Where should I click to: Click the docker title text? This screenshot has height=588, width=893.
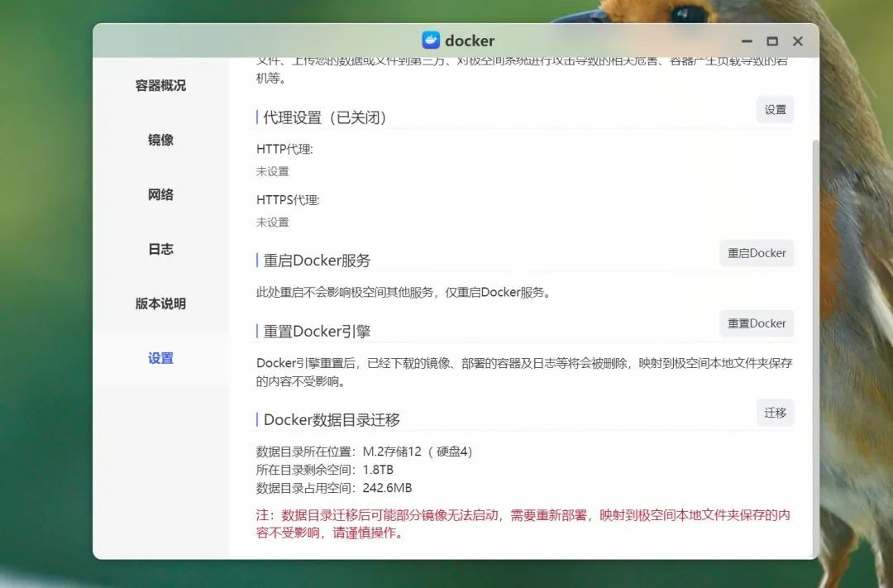(470, 41)
